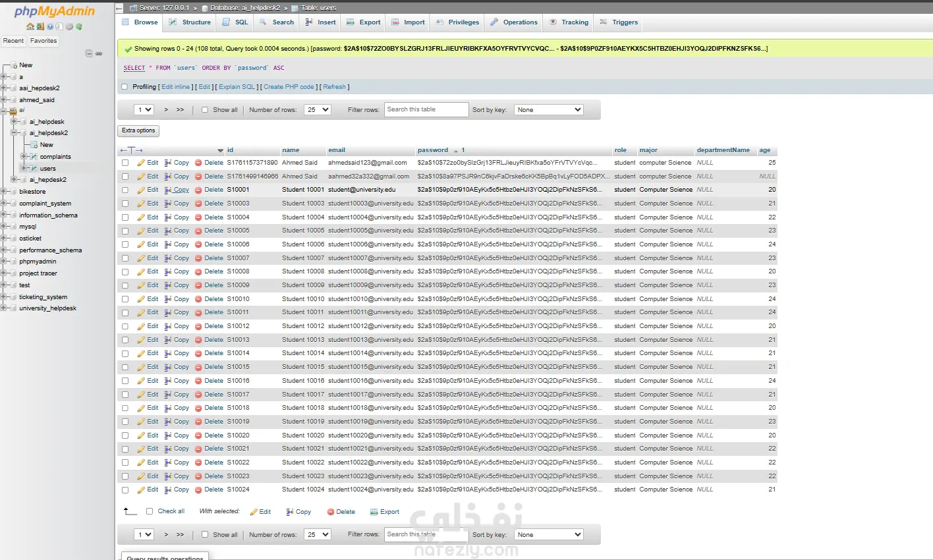This screenshot has height=560, width=933.
Task: Tick the bottom Show all checkbox
Action: [x=205, y=535]
